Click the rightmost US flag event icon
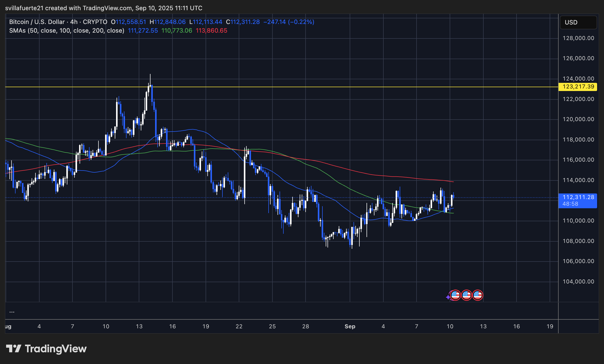Viewport: 604px width, 364px height. (x=477, y=295)
